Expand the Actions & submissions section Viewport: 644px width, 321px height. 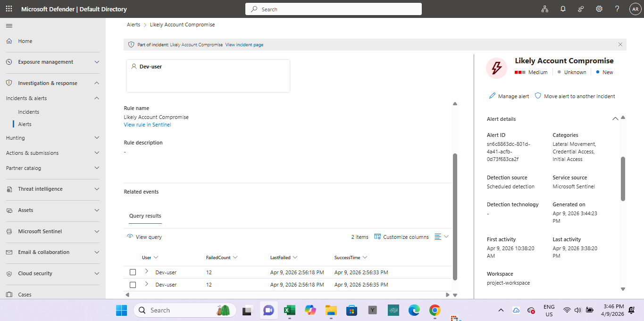pos(97,153)
